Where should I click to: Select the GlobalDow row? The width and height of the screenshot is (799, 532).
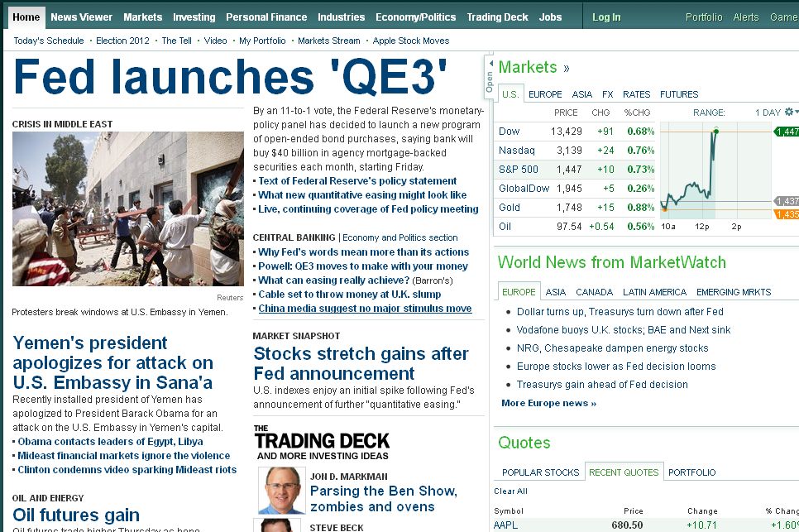pos(576,189)
